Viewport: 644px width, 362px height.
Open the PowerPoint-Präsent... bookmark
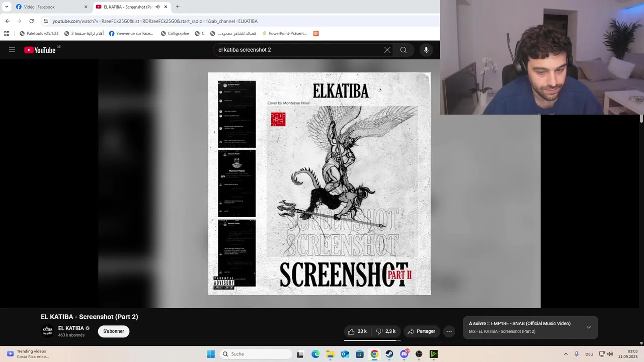(x=284, y=34)
